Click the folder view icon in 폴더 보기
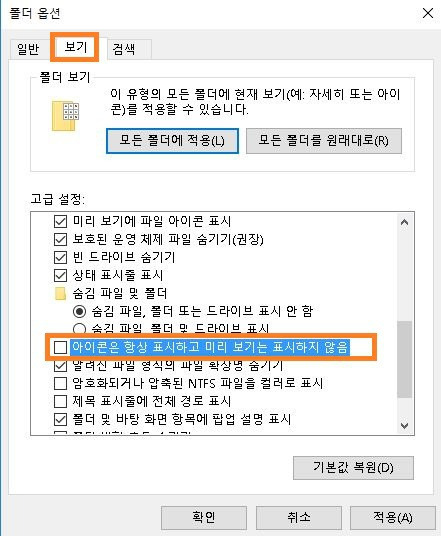Image resolution: width=441 pixels, height=536 pixels. pos(65,116)
